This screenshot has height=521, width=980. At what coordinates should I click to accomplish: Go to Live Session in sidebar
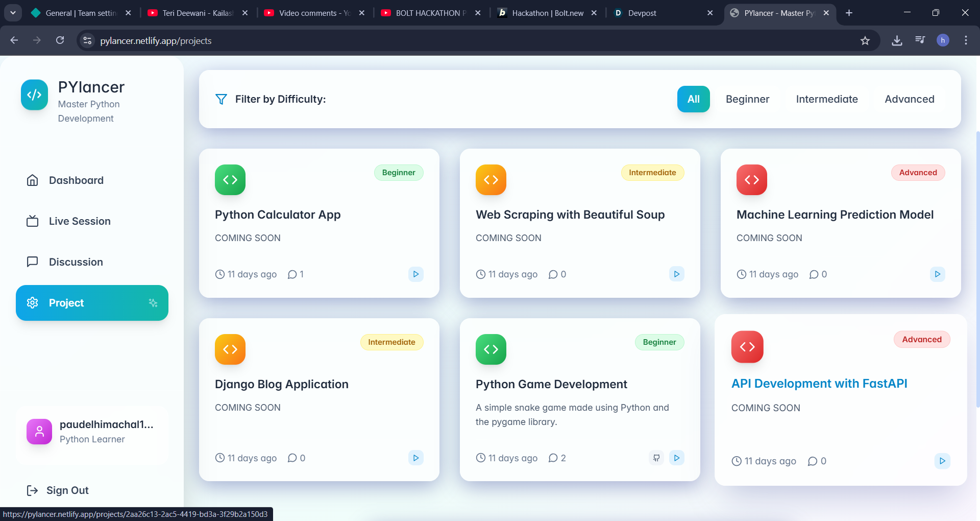pos(92,221)
